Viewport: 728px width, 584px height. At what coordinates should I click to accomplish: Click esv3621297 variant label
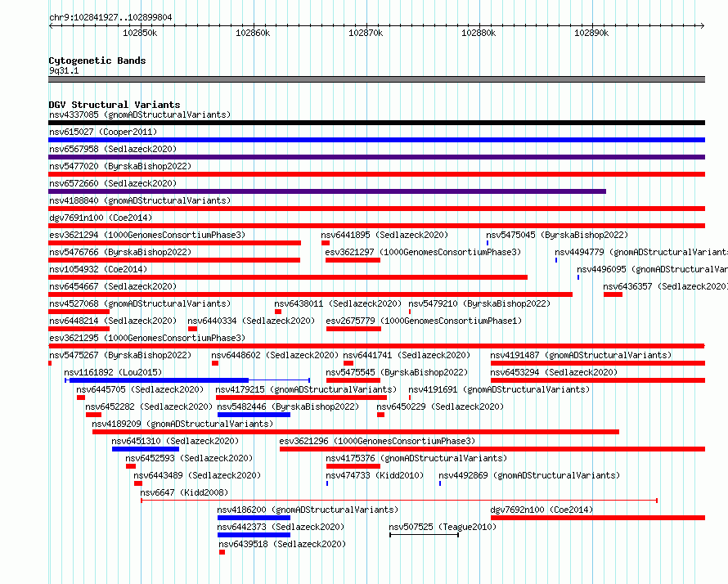coord(423,252)
